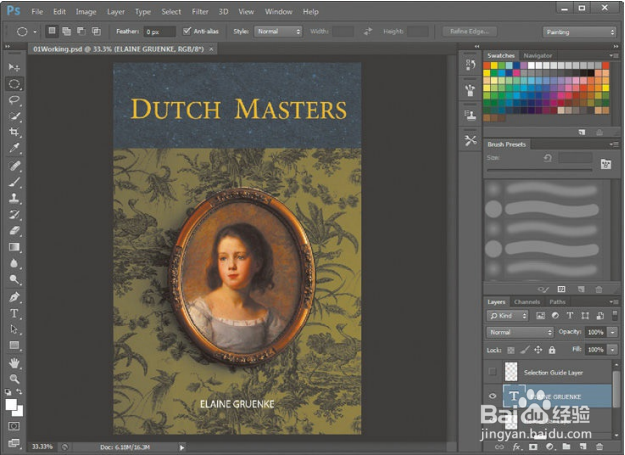
Task: Select the Quick Selection tool
Action: 14,116
